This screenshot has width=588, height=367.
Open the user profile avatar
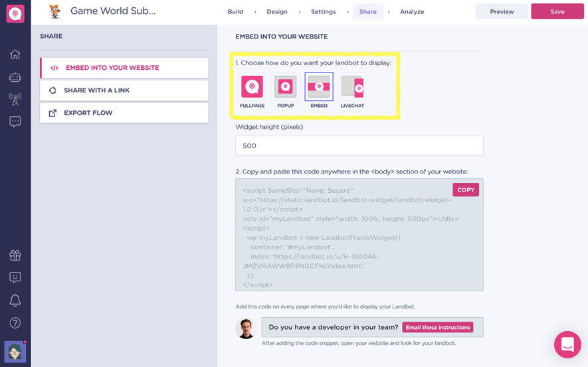15,352
